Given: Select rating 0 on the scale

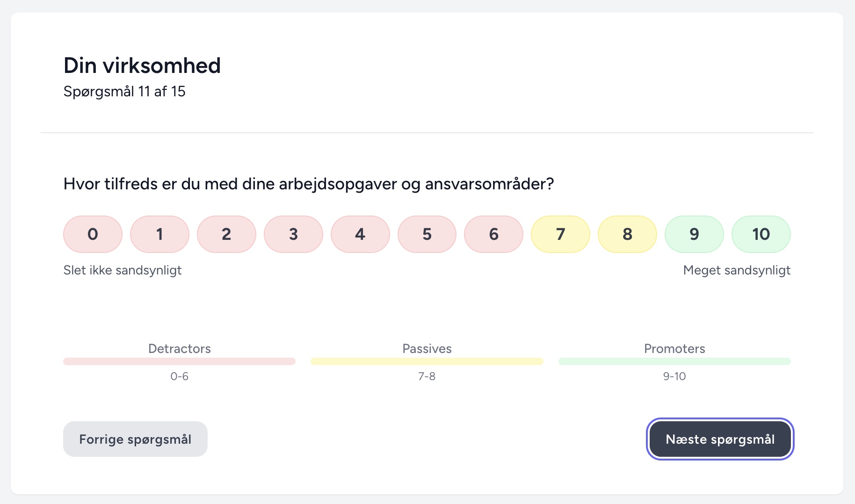Looking at the screenshot, I should point(93,234).
